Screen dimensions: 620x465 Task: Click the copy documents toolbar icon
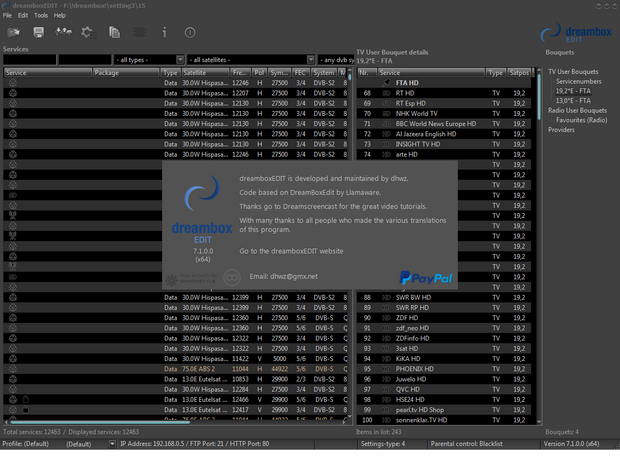coord(114,32)
